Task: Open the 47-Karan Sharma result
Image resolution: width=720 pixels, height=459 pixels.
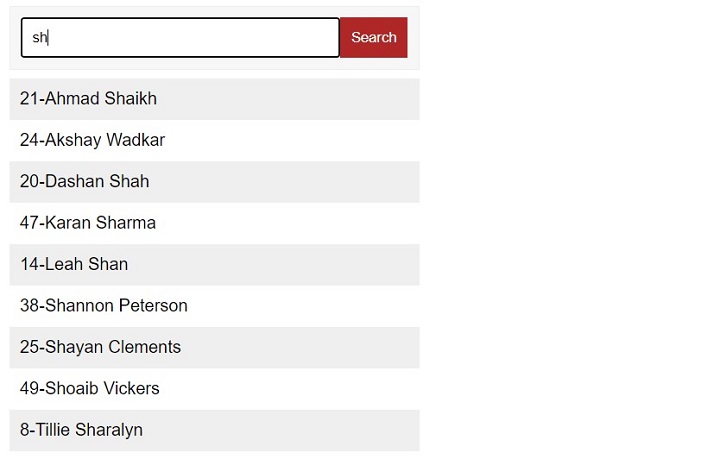Action: 88,223
